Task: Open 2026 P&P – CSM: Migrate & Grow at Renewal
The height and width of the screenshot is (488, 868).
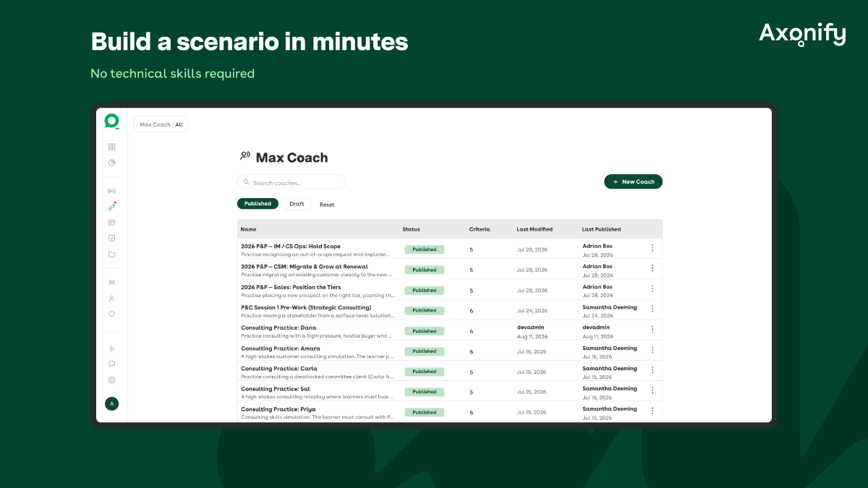Action: tap(305, 266)
